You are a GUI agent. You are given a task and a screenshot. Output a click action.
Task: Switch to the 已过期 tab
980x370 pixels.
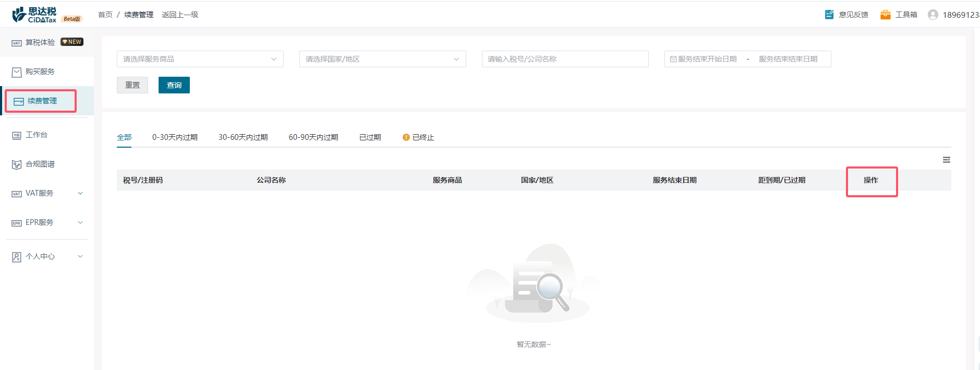(x=370, y=137)
